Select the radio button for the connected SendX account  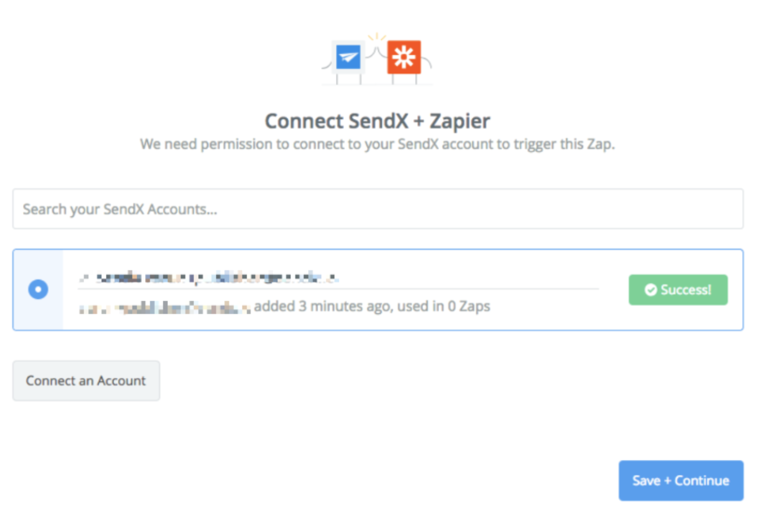pyautogui.click(x=39, y=289)
